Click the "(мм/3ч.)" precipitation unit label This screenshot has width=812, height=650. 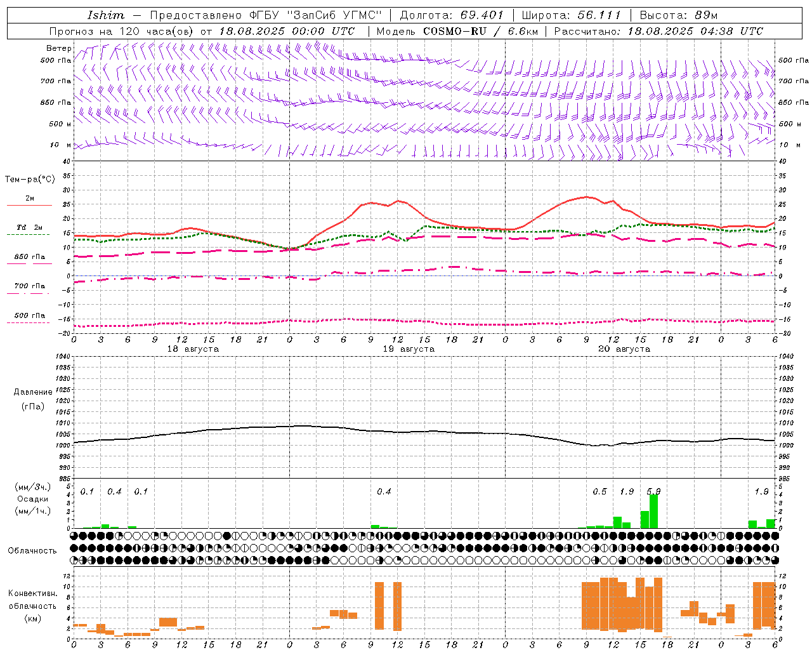[33, 487]
